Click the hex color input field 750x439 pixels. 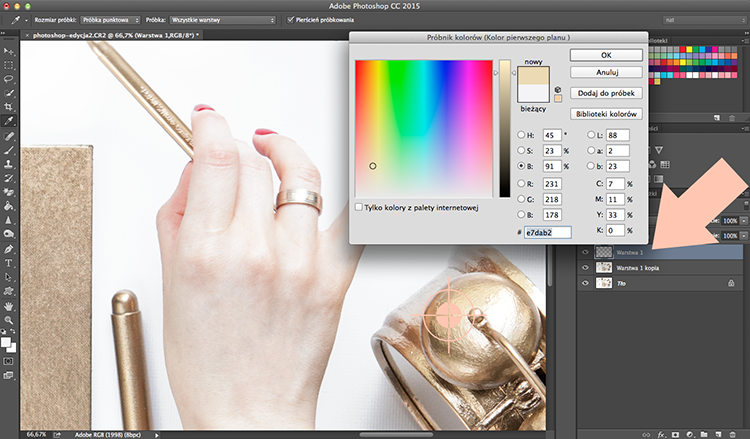click(x=548, y=232)
